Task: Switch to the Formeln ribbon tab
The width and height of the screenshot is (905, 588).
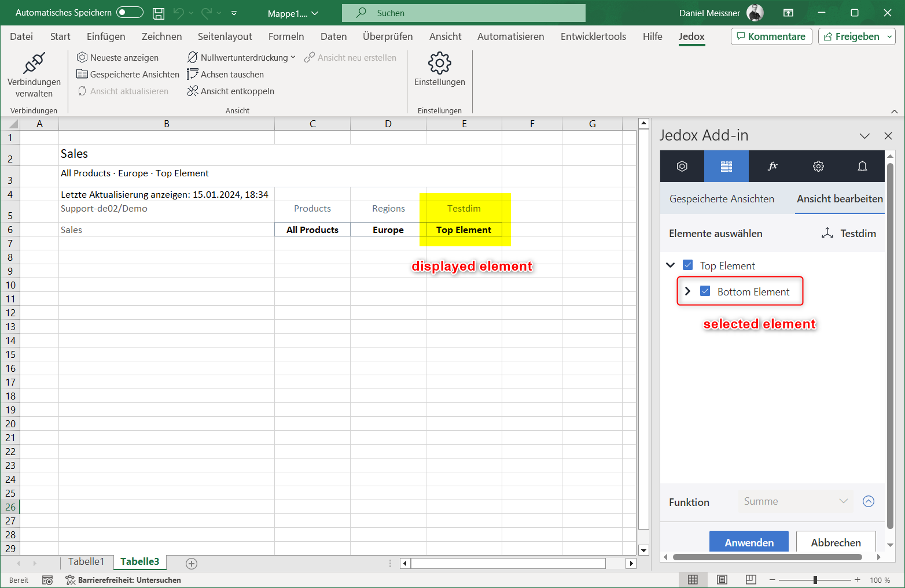Action: (x=286, y=36)
